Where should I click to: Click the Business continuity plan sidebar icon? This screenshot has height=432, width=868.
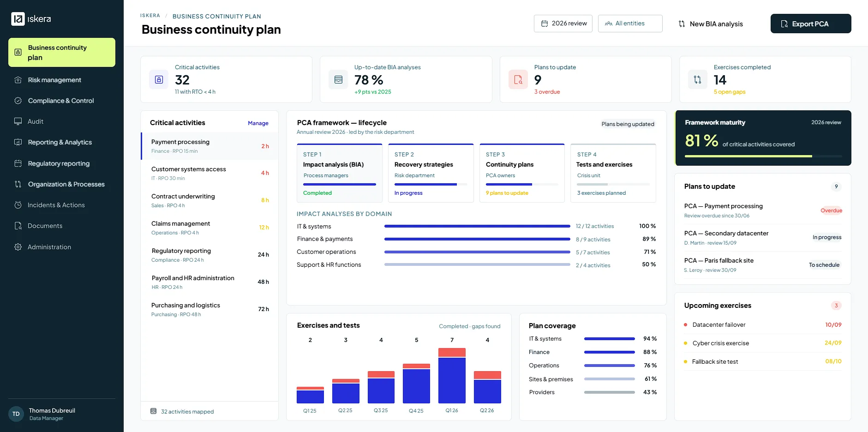[18, 52]
